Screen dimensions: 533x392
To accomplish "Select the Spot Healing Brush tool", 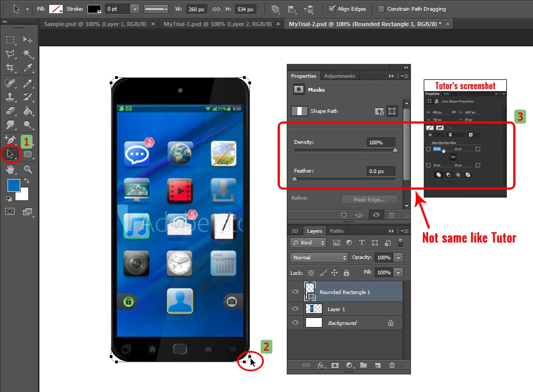I will (x=10, y=83).
